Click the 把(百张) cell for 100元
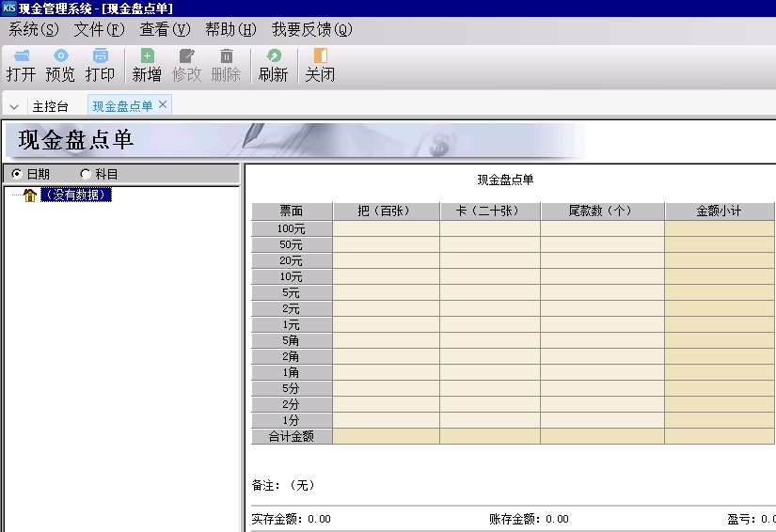 [386, 228]
